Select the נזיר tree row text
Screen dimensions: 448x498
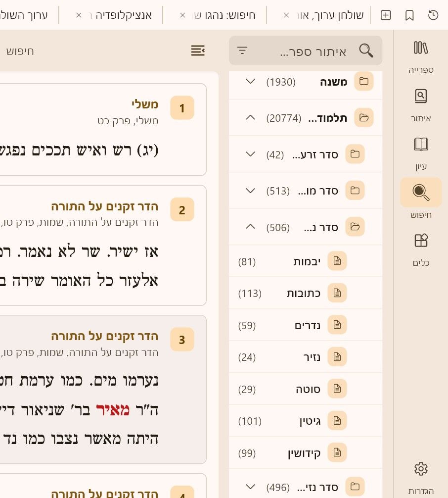coord(312,357)
